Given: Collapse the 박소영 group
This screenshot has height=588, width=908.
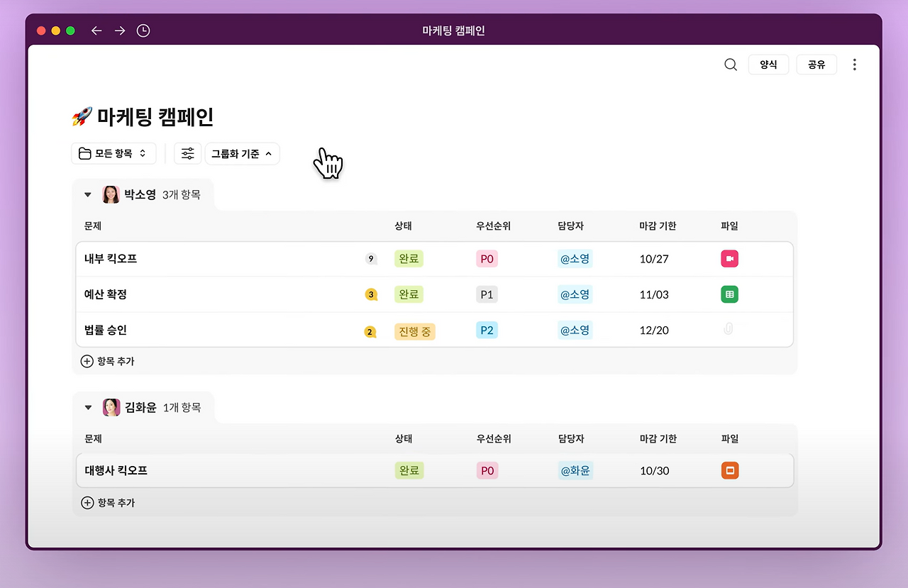Looking at the screenshot, I should click(x=87, y=194).
